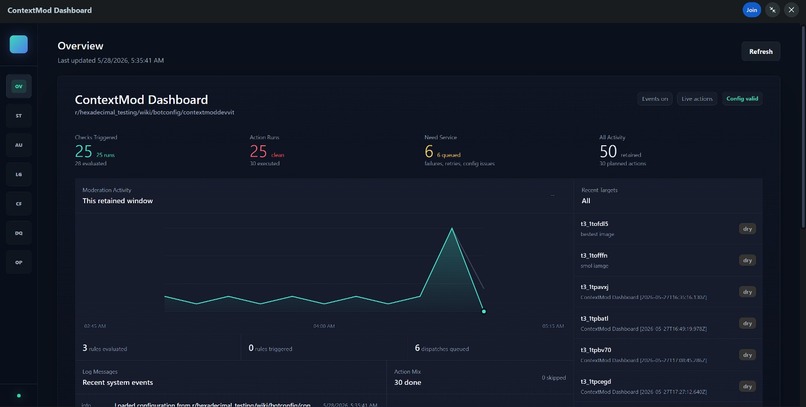The width and height of the screenshot is (806, 407).
Task: Click the Refresh button
Action: tap(760, 51)
